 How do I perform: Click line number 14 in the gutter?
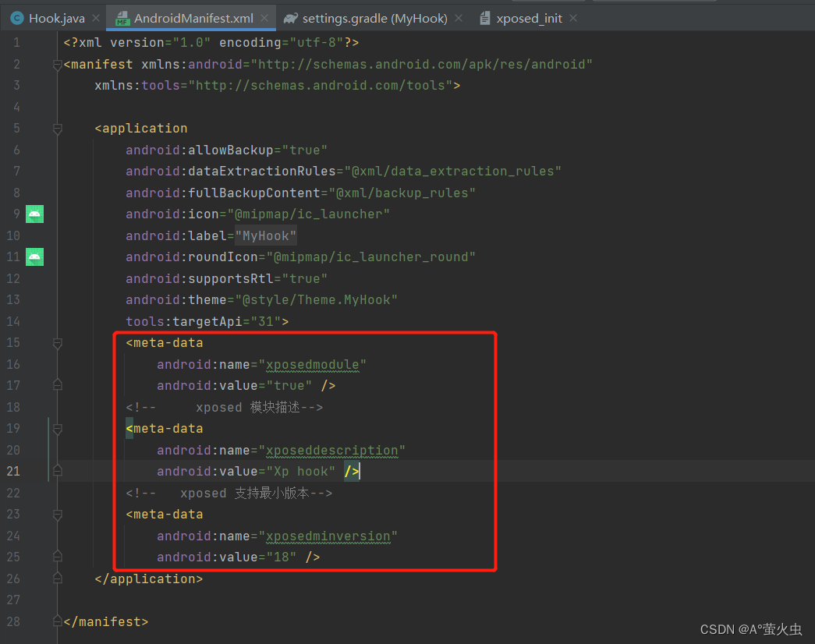pyautogui.click(x=13, y=322)
